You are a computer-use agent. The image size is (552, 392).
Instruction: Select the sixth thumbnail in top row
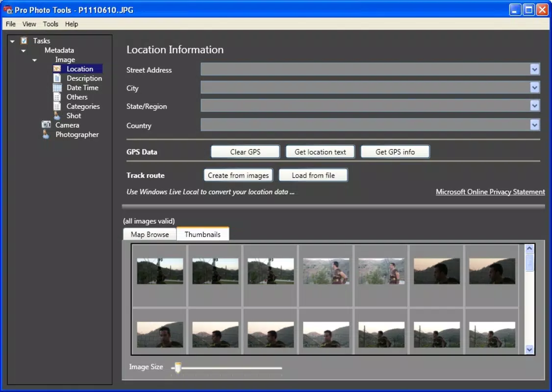coord(437,271)
